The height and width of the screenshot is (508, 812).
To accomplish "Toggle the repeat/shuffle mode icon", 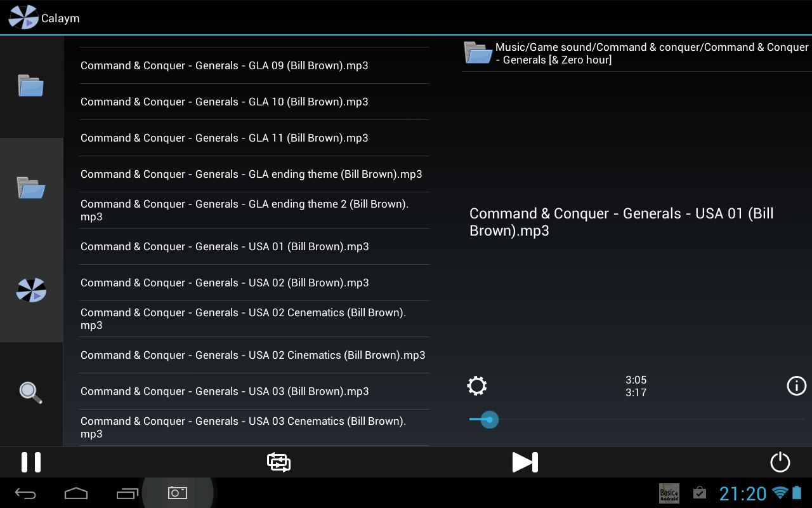I will tap(278, 462).
